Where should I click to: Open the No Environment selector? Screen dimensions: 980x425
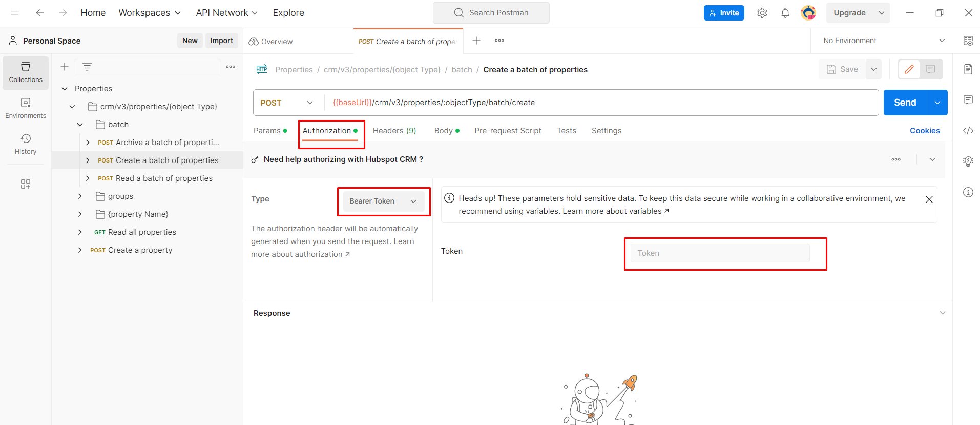[x=883, y=41]
